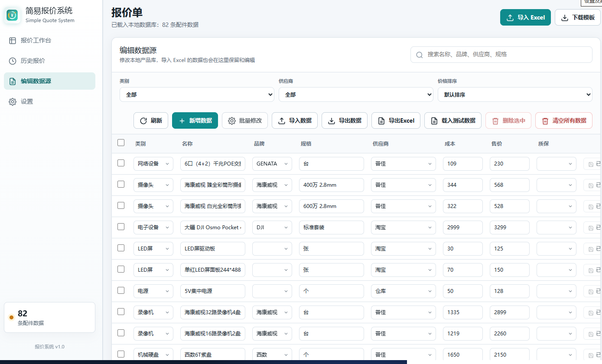Image resolution: width=602 pixels, height=364 pixels.
Task: Open the 供应商 filter dropdown
Action: click(356, 94)
